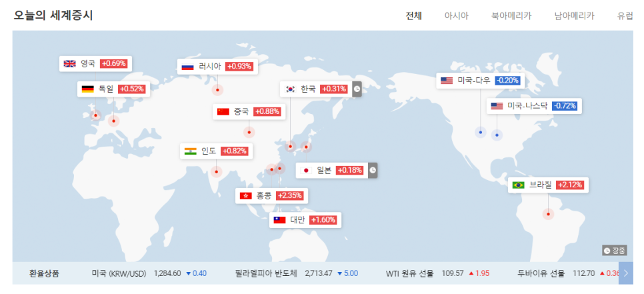Screen dimensions: 644x294
Task: Open the 영국 market label
Action: pyautogui.click(x=96, y=63)
